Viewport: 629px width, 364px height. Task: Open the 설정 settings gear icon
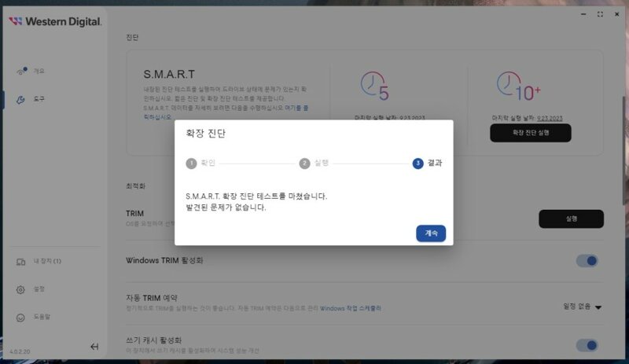[20, 289]
